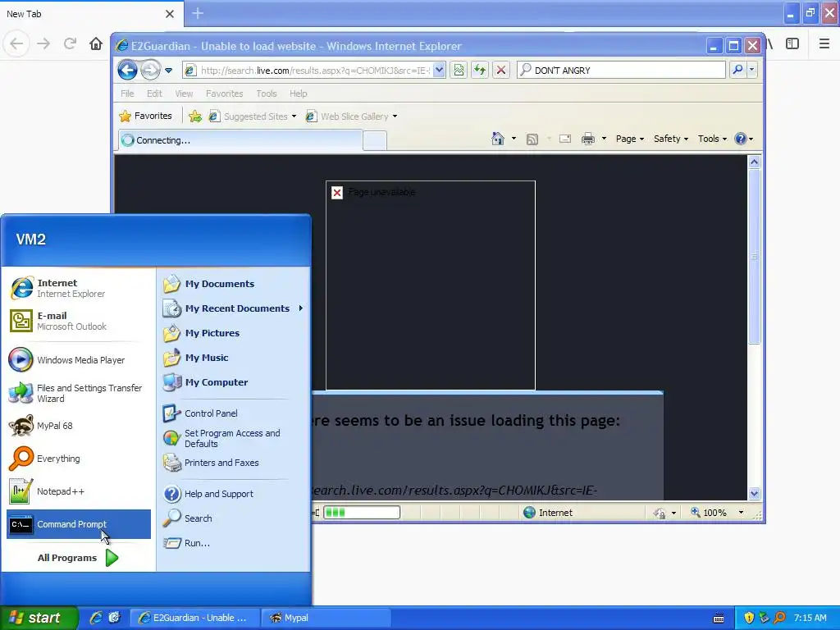
Task: Click the Mypal browser home button
Action: tap(96, 43)
